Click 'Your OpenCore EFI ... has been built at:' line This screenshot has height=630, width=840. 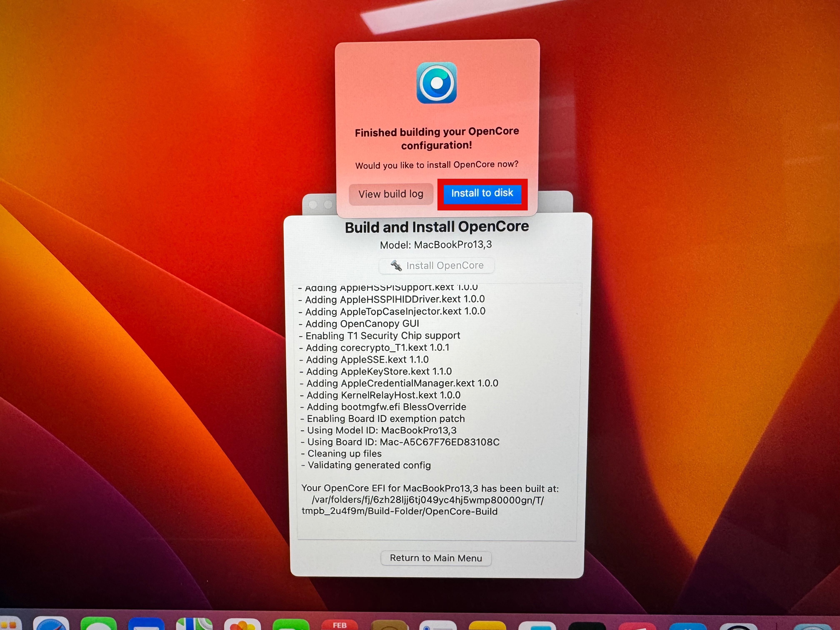click(x=430, y=488)
